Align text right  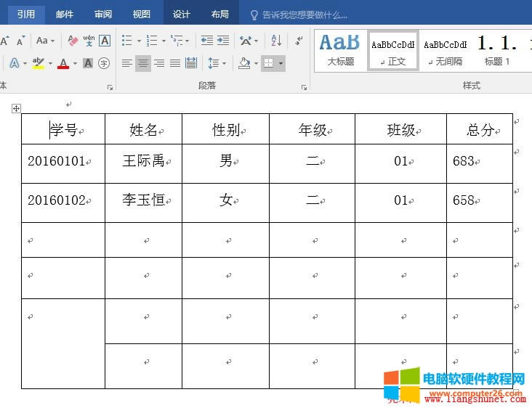pyautogui.click(x=158, y=63)
